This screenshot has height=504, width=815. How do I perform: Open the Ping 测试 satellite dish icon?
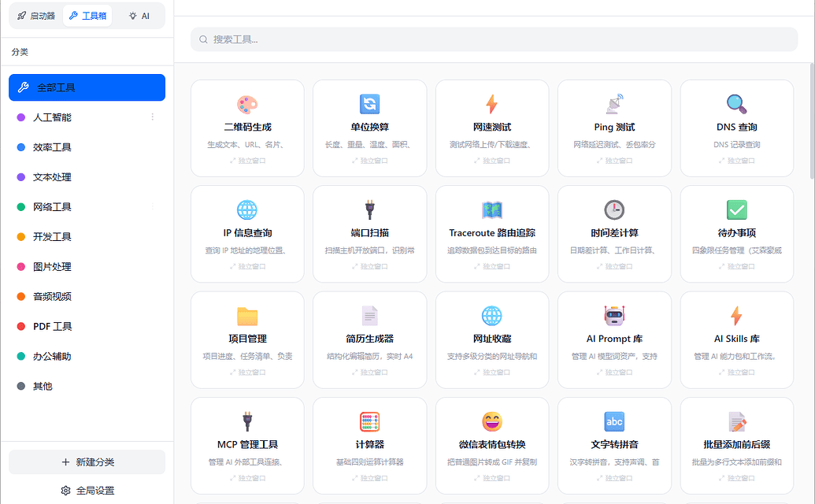pos(614,105)
